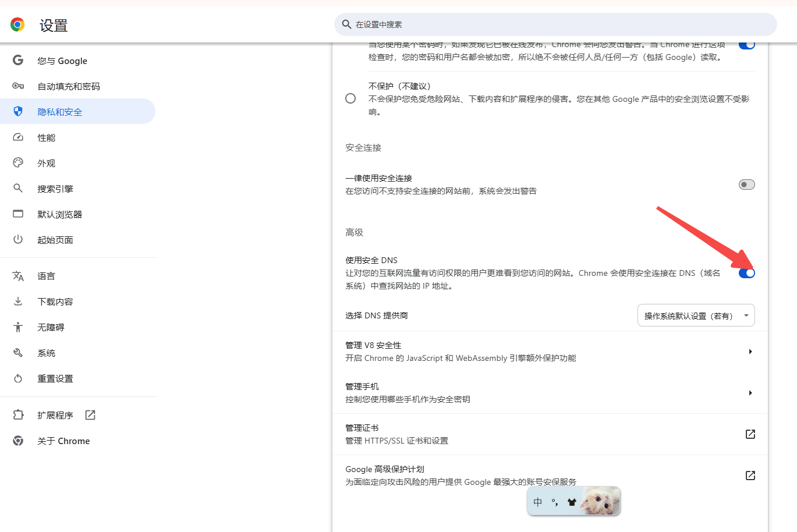Select the 不保护（不建议）radio button
797x532 pixels.
point(350,98)
